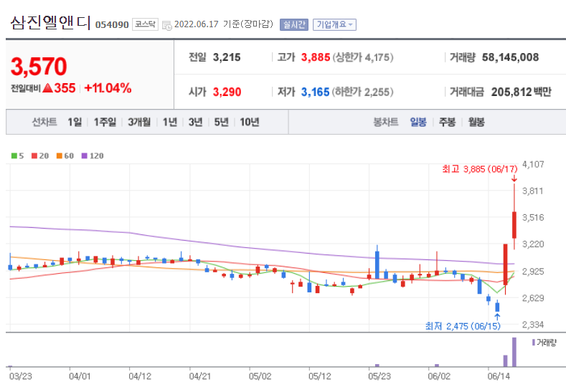Click the red 20-day moving average legend
566x392 pixels.
tap(40, 156)
